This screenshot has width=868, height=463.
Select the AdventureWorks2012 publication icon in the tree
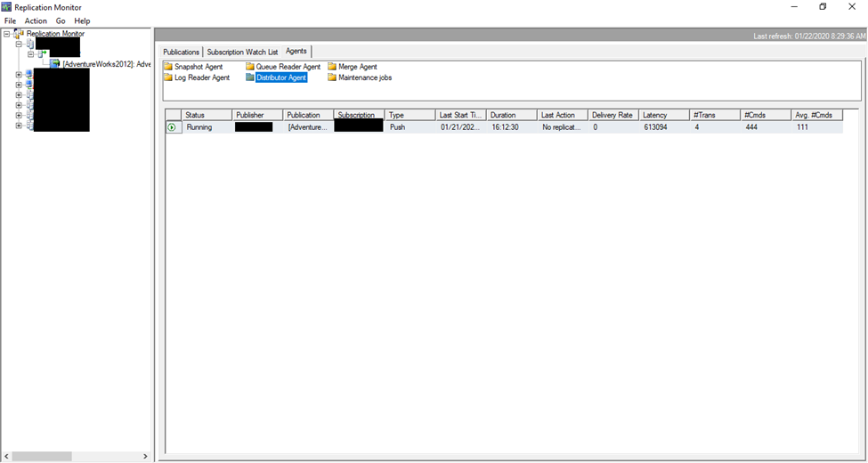coord(54,64)
